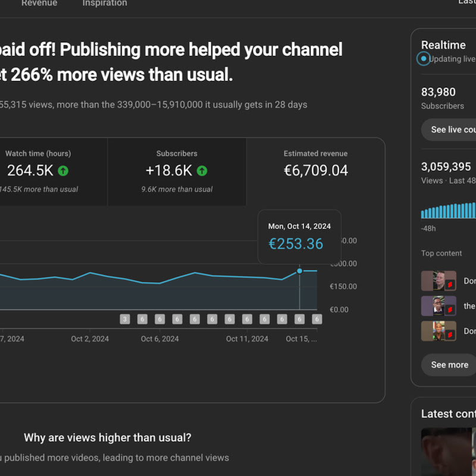Open the first Top content Shorts thumbnail
The height and width of the screenshot is (476, 476).
coord(439,281)
